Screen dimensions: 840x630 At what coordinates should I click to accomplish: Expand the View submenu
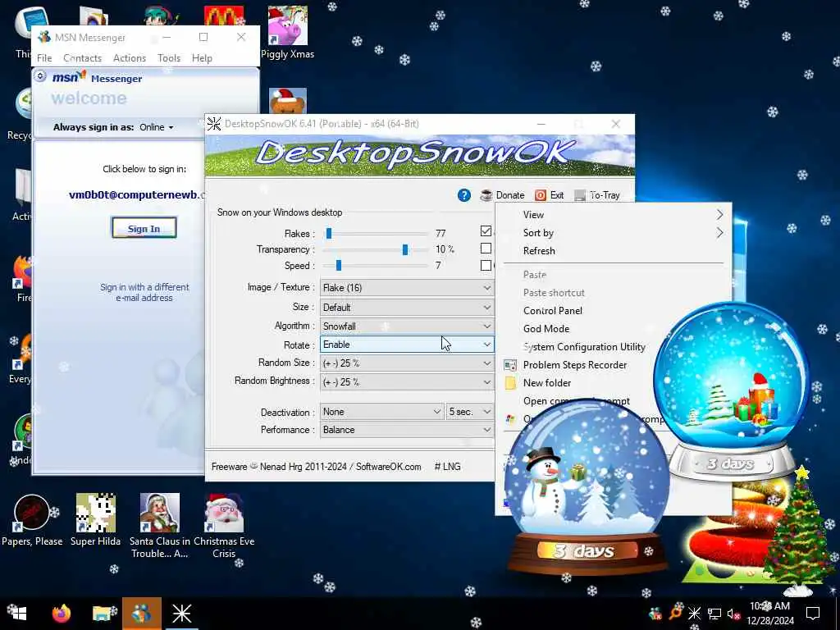(614, 215)
